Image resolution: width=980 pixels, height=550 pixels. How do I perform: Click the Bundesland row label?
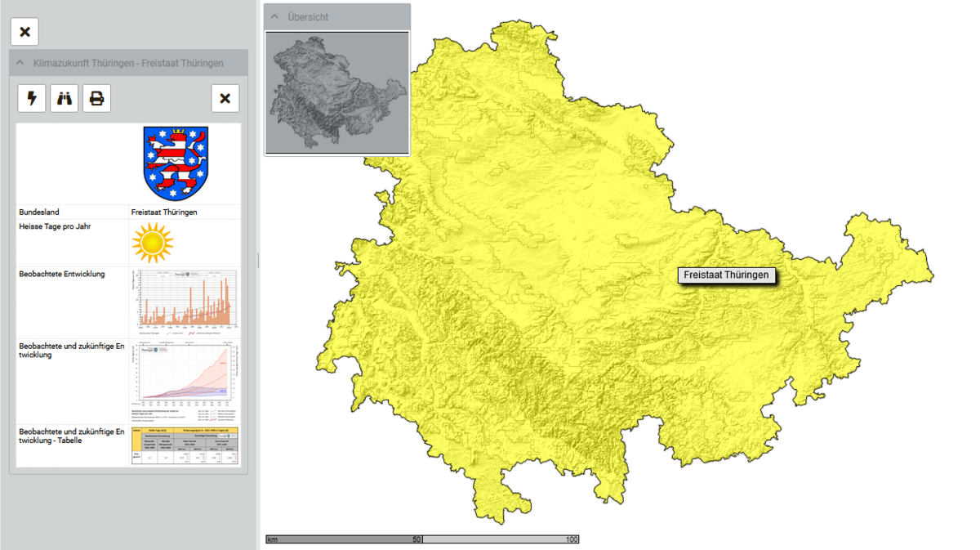pos(39,212)
